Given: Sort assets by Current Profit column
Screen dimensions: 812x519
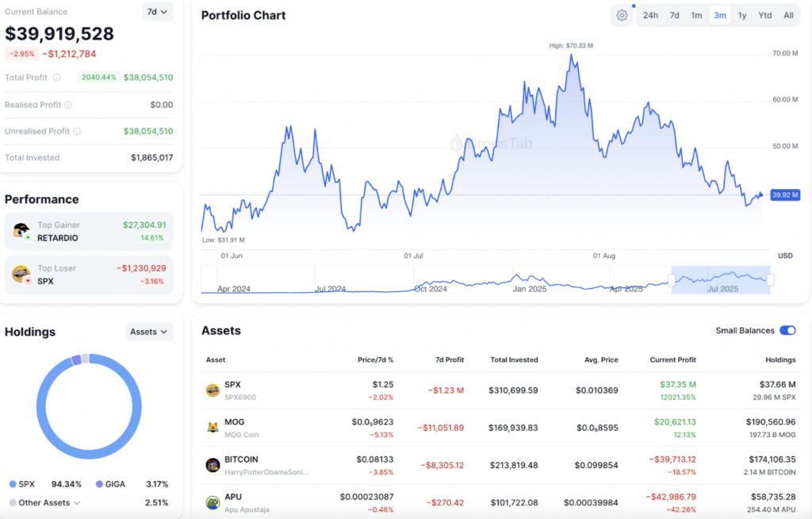Looking at the screenshot, I should (672, 359).
